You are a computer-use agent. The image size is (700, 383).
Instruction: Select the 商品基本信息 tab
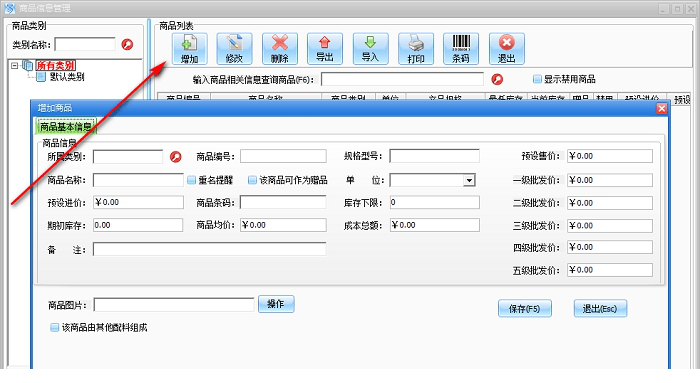click(66, 127)
